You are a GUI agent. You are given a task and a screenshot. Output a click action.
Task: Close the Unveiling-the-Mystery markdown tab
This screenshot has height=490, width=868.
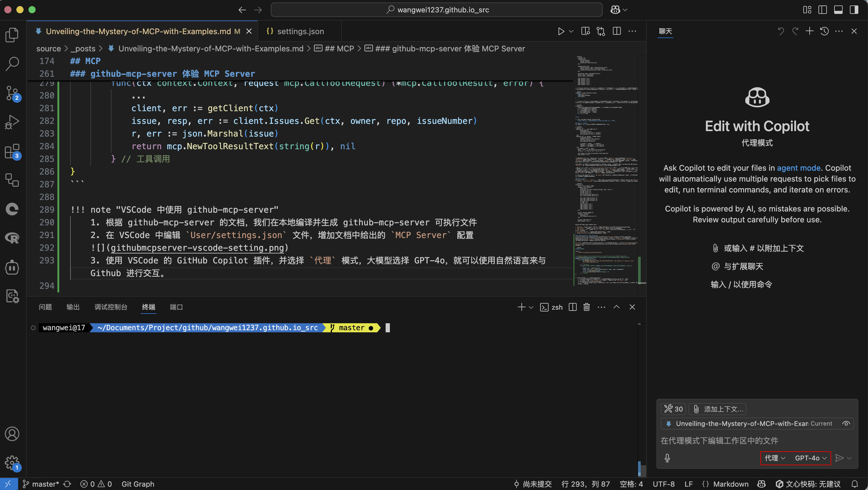[249, 31]
